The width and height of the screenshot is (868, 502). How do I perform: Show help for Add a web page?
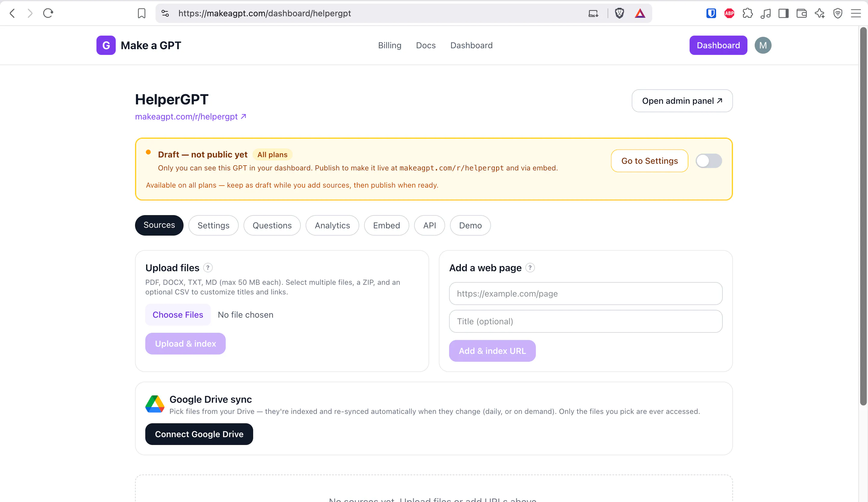[x=530, y=268]
